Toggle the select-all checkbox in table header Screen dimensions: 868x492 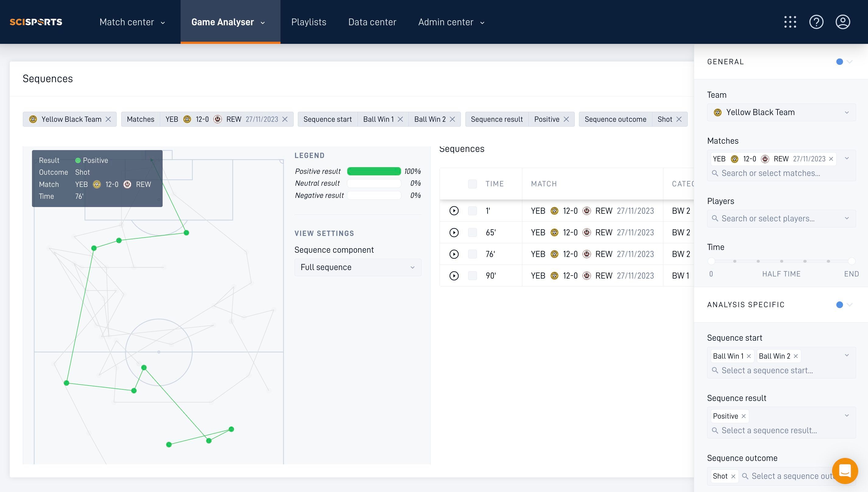(472, 184)
